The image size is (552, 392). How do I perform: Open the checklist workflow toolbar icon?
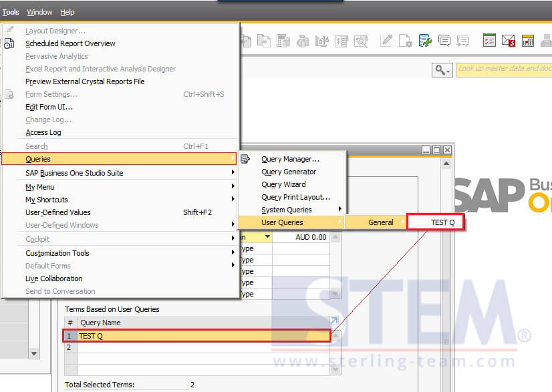point(489,41)
